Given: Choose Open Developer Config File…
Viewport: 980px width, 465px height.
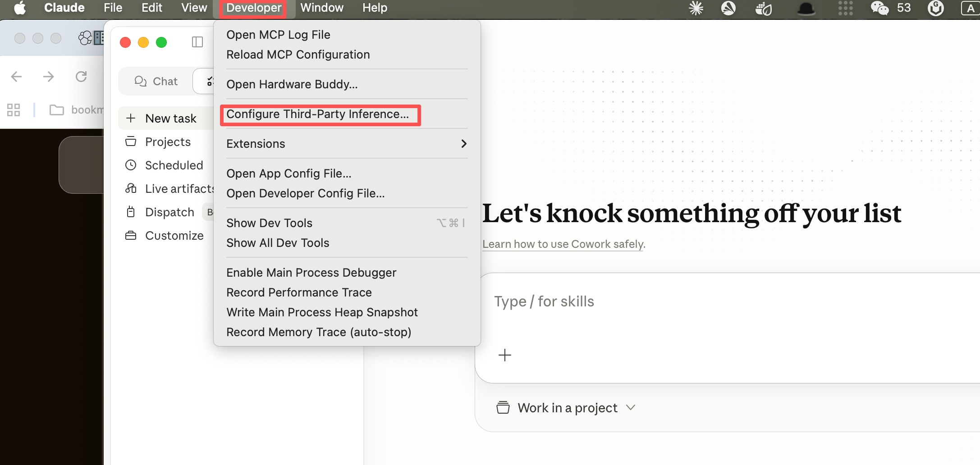Looking at the screenshot, I should pos(347,193).
